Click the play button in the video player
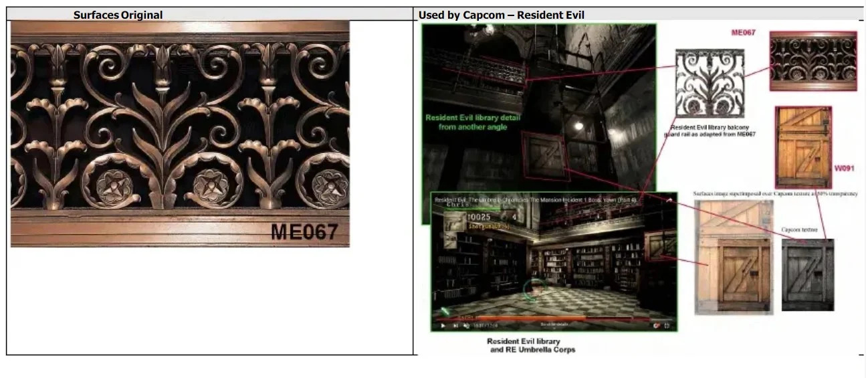 (443, 326)
